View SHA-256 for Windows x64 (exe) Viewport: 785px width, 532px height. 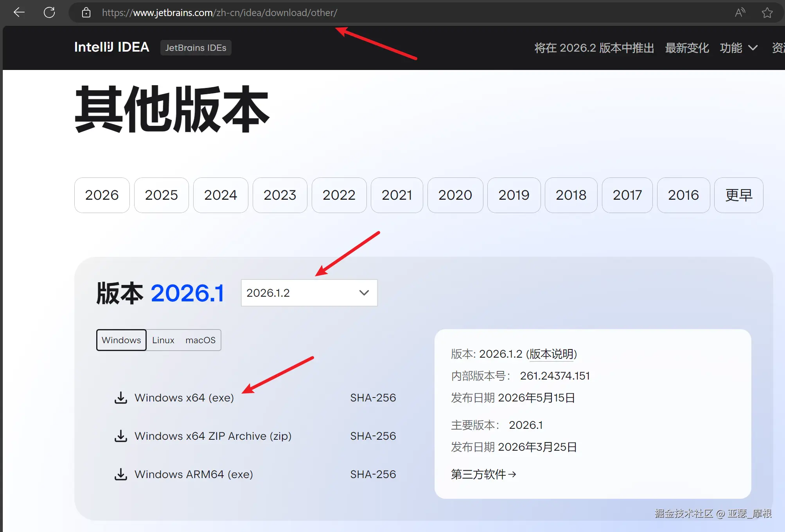[373, 398]
